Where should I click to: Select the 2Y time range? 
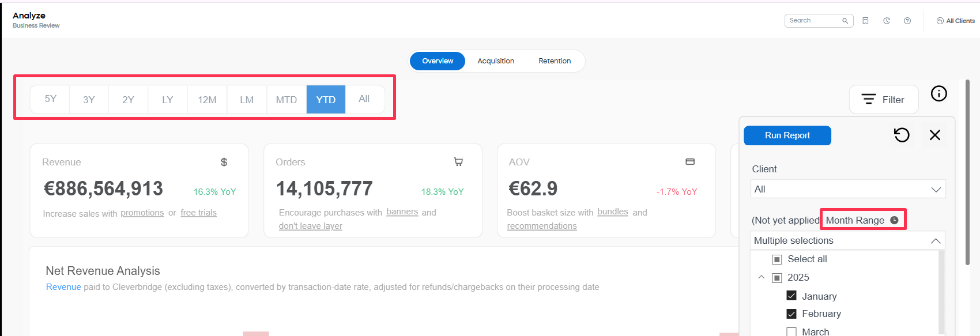click(x=128, y=99)
